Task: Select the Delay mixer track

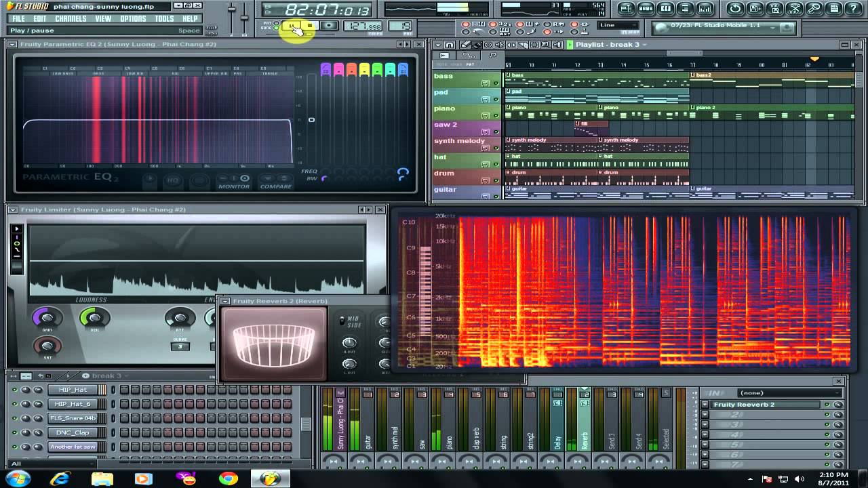Action: [557, 419]
